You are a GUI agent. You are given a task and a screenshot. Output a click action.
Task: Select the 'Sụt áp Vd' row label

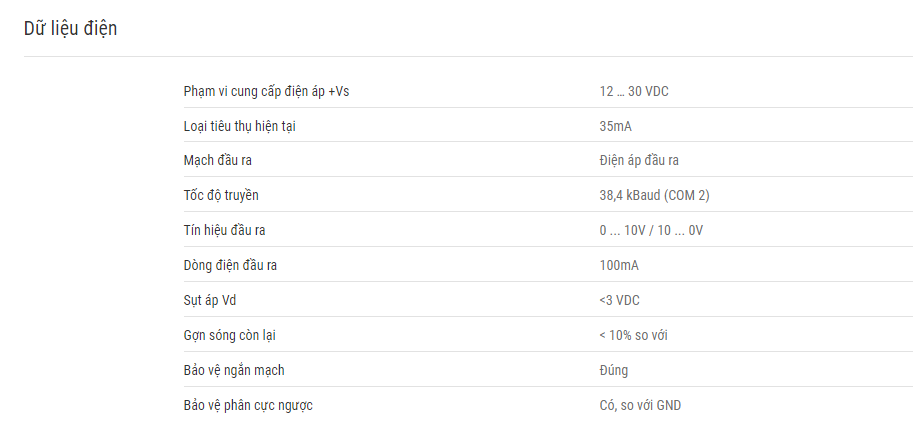click(210, 300)
